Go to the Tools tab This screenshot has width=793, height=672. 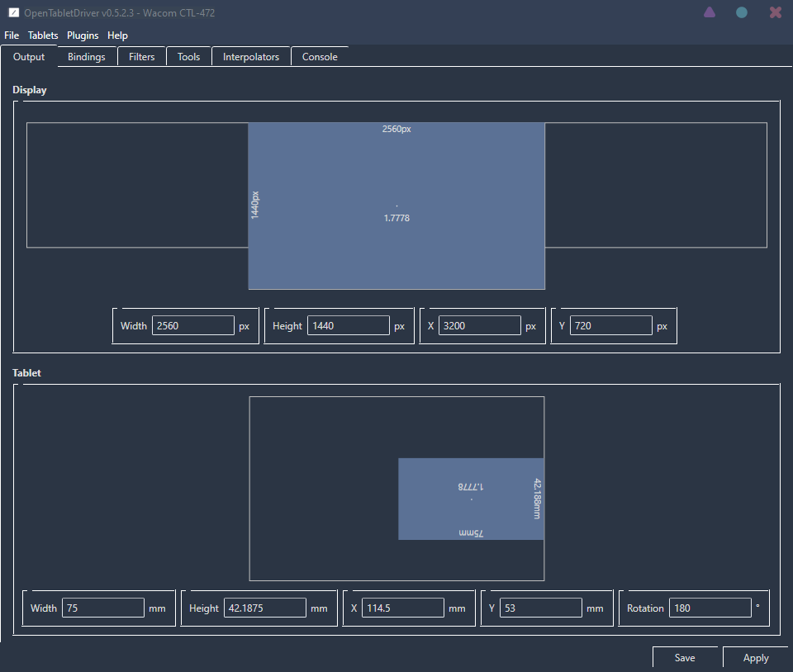(188, 57)
